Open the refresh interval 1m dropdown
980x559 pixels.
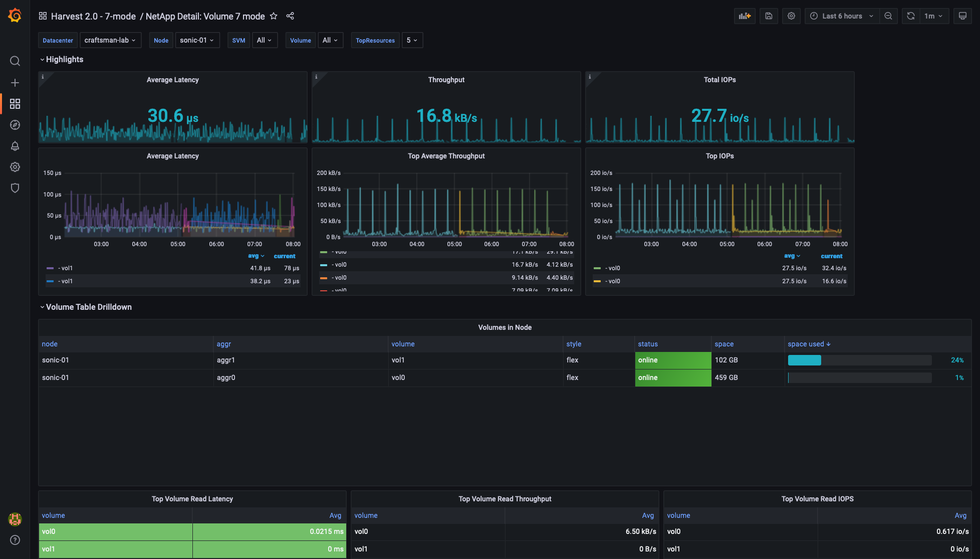[x=934, y=16]
